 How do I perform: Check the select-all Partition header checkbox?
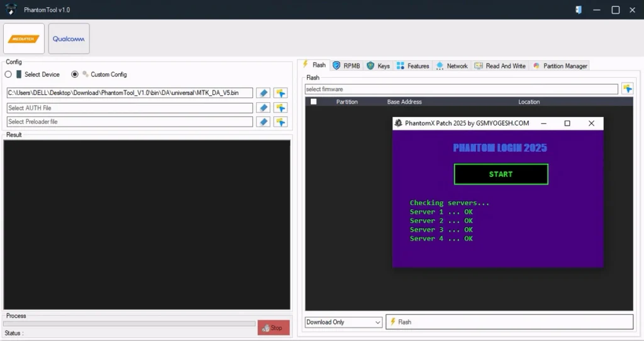(x=313, y=102)
